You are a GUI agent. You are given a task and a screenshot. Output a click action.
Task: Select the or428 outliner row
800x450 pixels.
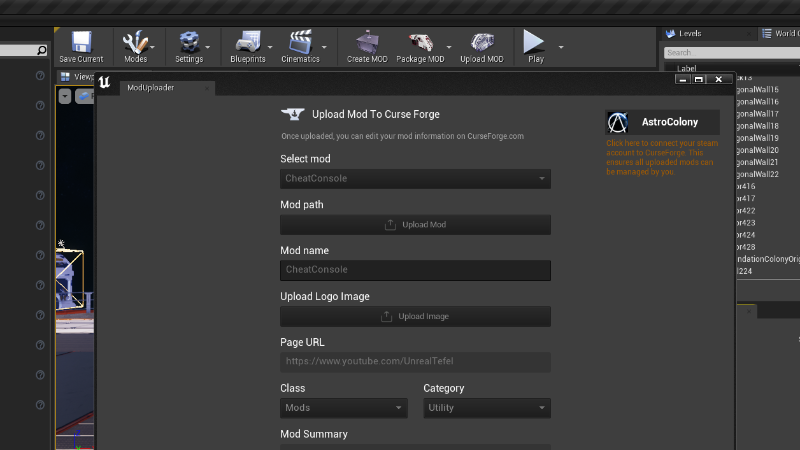pyautogui.click(x=746, y=247)
